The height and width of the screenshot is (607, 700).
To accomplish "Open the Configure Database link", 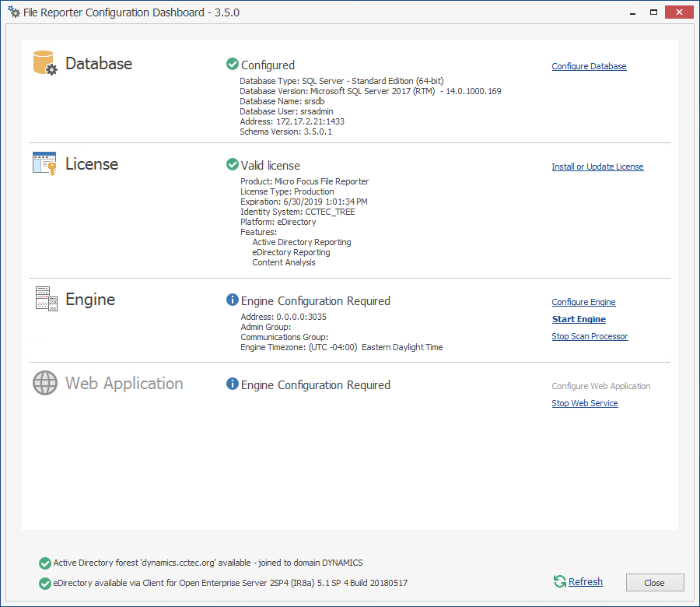I will [x=589, y=66].
